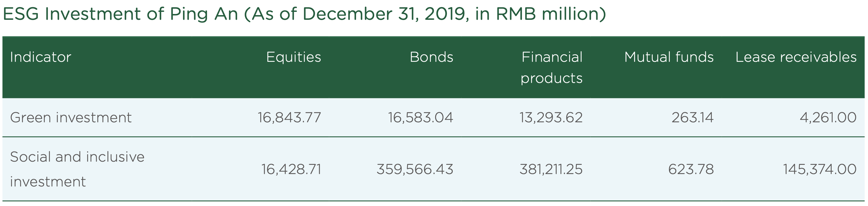Viewport: 868px width, 206px height.
Task: Click Green investment bonds value 16,583.04
Action: (x=421, y=118)
